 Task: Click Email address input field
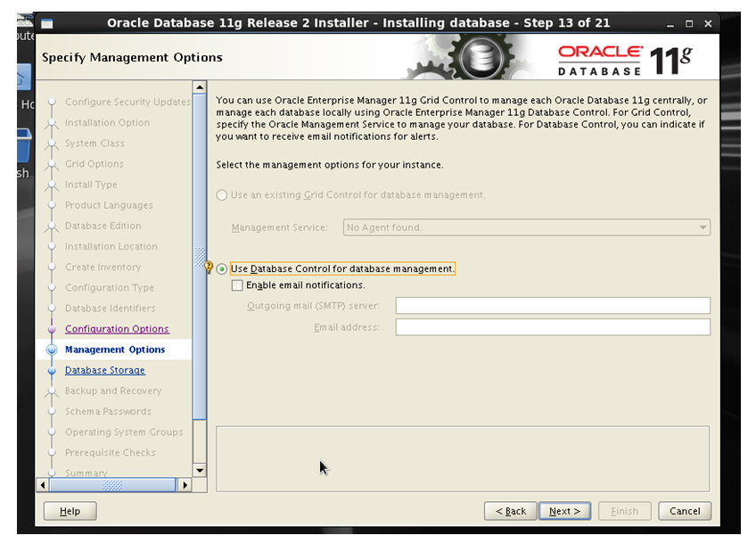(553, 327)
